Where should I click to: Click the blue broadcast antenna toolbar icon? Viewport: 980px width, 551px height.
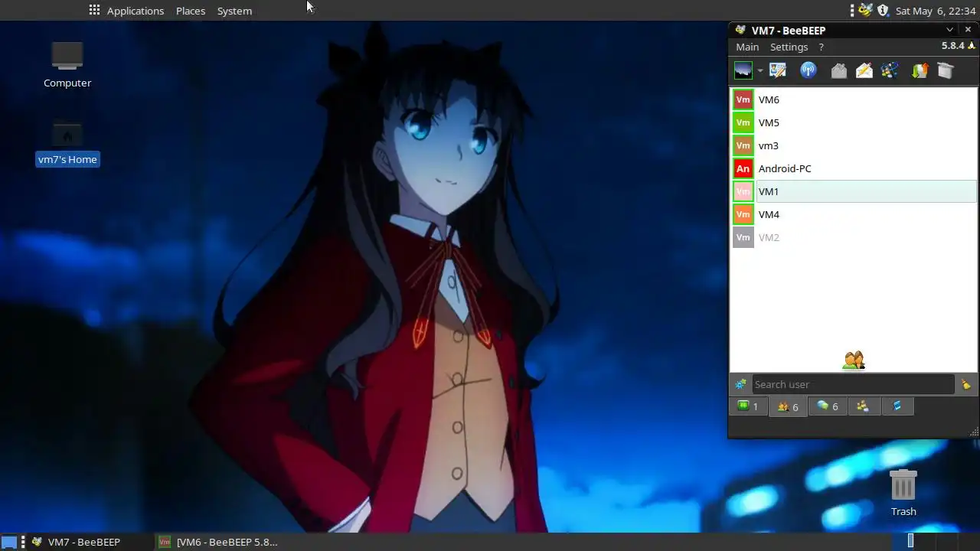(x=808, y=70)
